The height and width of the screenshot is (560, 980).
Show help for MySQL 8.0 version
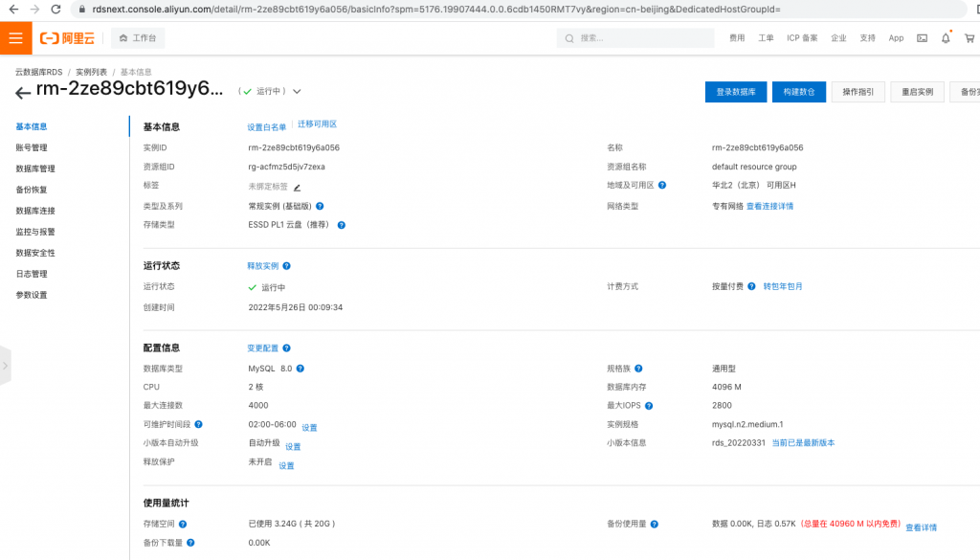pos(300,369)
